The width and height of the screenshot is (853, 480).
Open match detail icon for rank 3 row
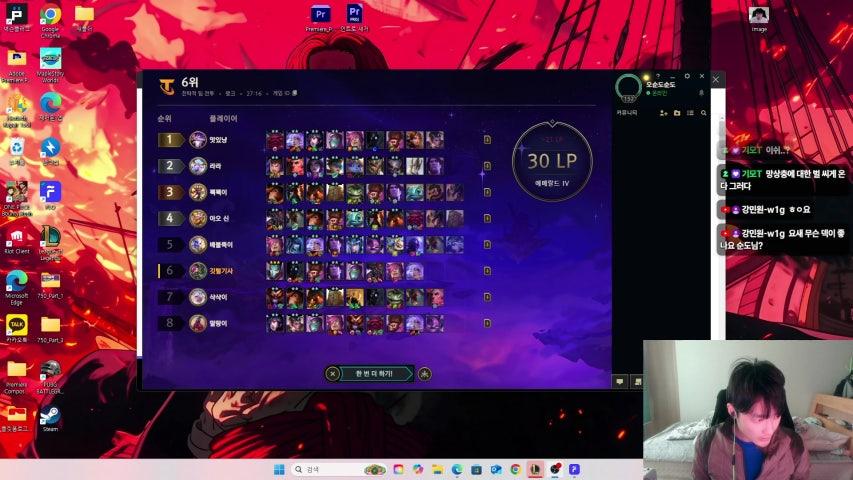[x=487, y=192]
